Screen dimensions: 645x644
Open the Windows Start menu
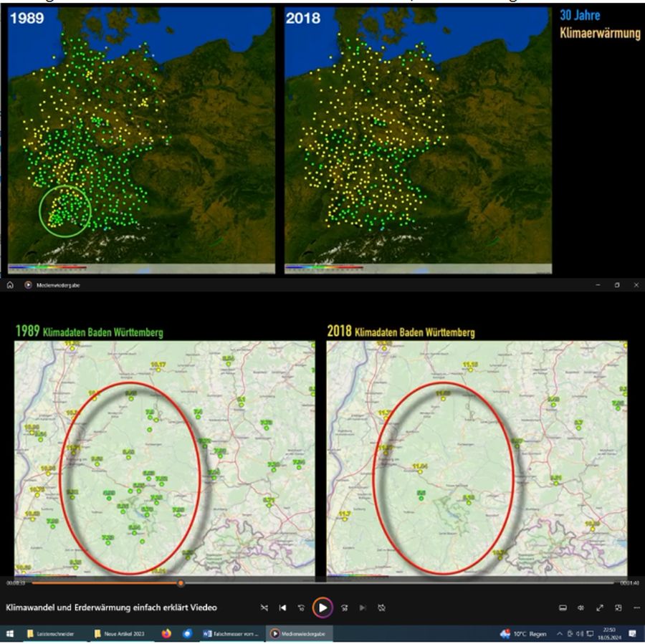[x=10, y=634]
